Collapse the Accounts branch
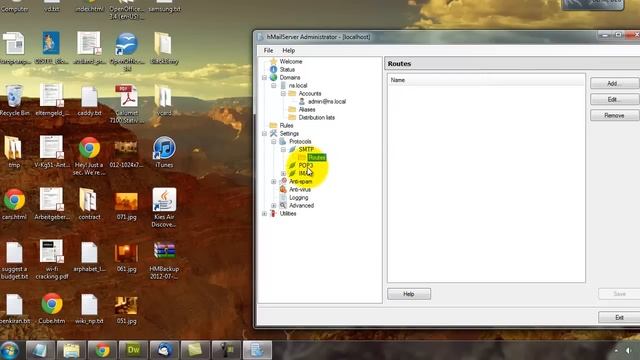This screenshot has height=360, width=640. click(283, 93)
